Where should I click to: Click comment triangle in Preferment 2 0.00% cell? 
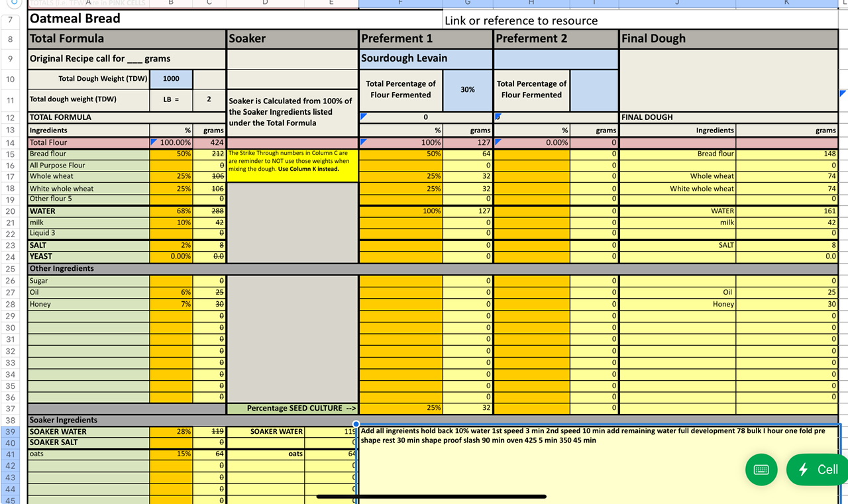tap(498, 140)
